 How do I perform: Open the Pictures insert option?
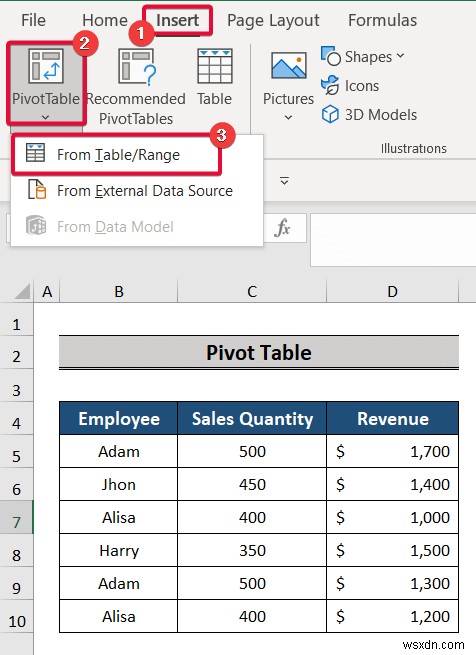(x=288, y=86)
